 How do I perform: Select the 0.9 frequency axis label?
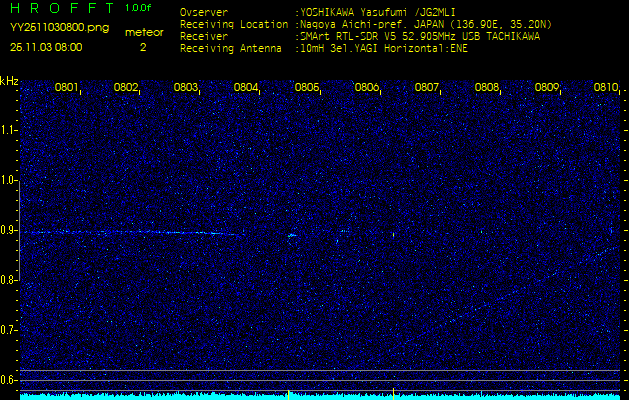point(9,230)
